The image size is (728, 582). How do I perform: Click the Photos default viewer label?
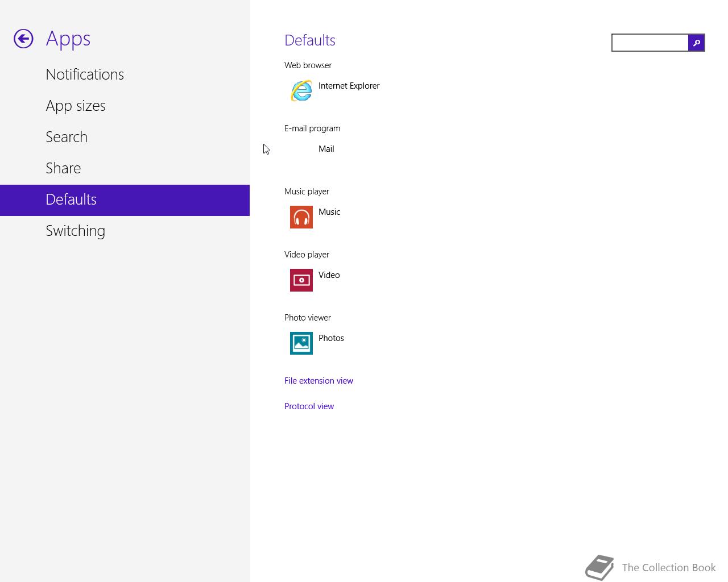click(331, 338)
